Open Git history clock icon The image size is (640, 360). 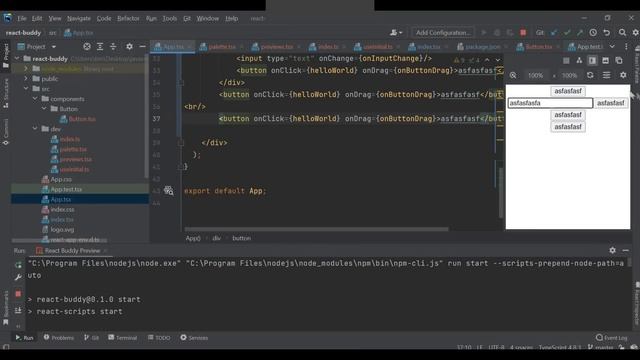click(x=593, y=32)
